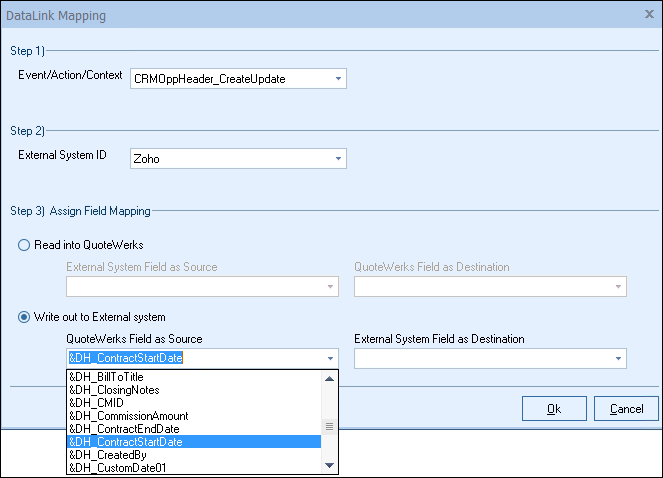The image size is (663, 478).
Task: Click scroll up arrow in field list
Action: coord(329,378)
